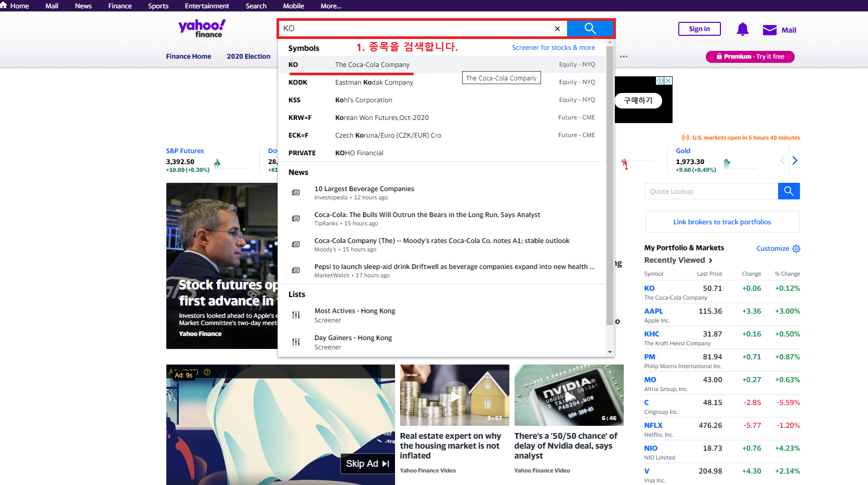Open Gold ticker link
868x485 pixels.
(x=683, y=151)
